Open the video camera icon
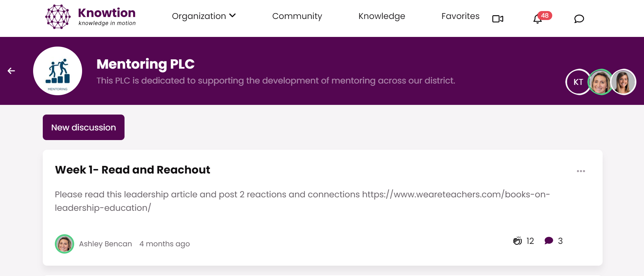 pos(497,19)
